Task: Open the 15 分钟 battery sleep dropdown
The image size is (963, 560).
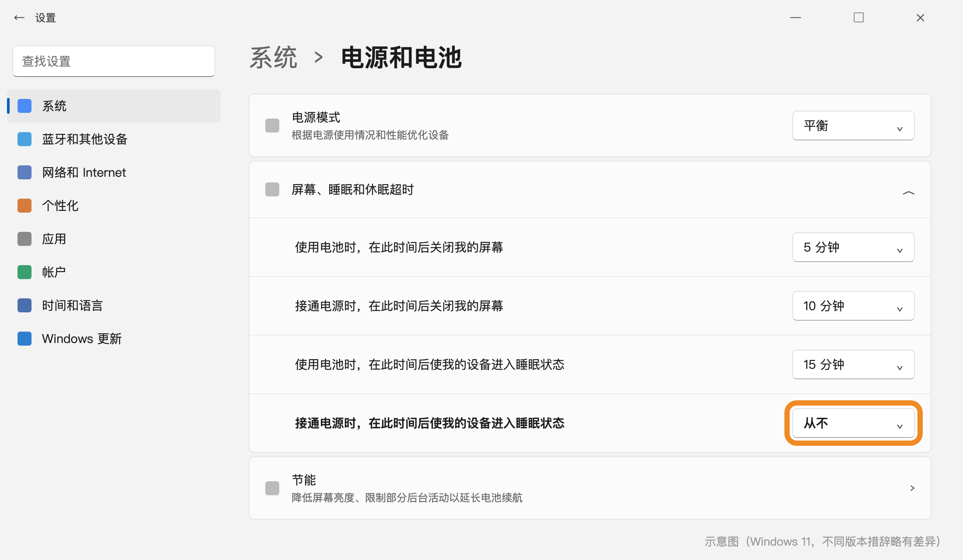Action: (x=853, y=364)
